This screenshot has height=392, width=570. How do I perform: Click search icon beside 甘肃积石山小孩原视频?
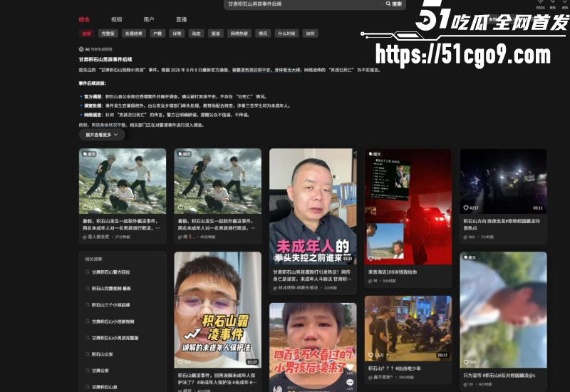(x=87, y=321)
